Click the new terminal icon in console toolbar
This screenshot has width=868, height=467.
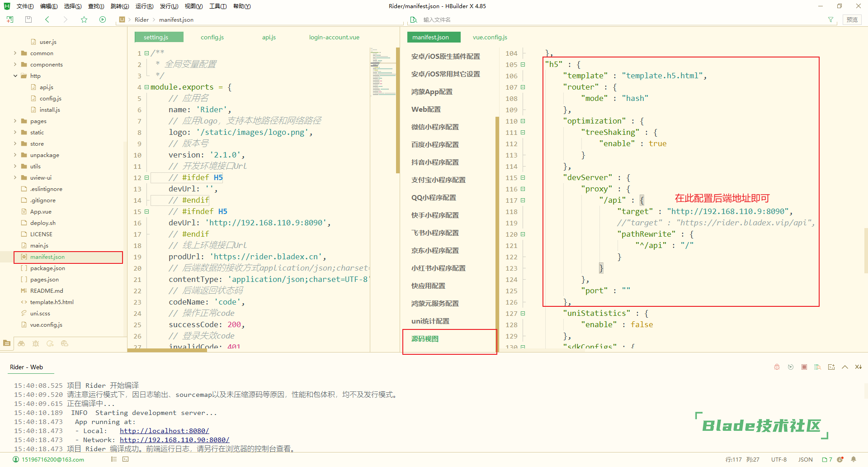(831, 367)
